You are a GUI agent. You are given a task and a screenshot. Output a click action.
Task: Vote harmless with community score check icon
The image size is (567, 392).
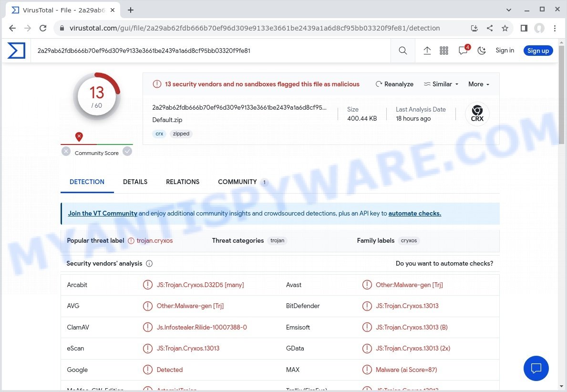click(127, 151)
